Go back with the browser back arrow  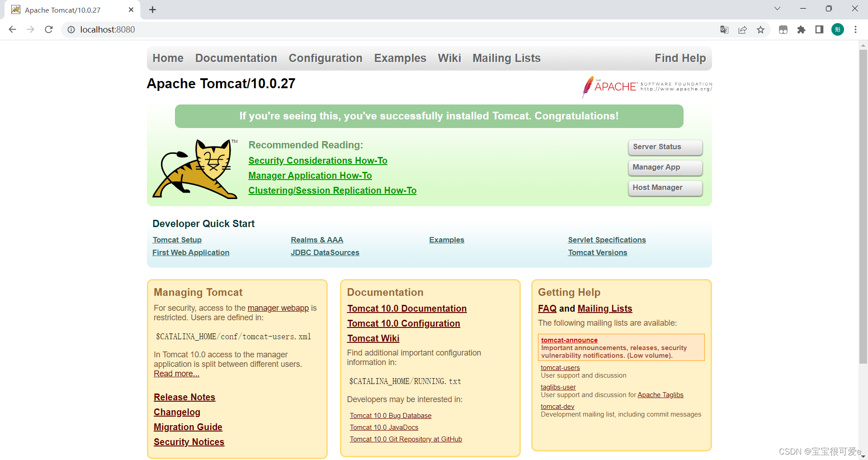click(x=12, y=29)
